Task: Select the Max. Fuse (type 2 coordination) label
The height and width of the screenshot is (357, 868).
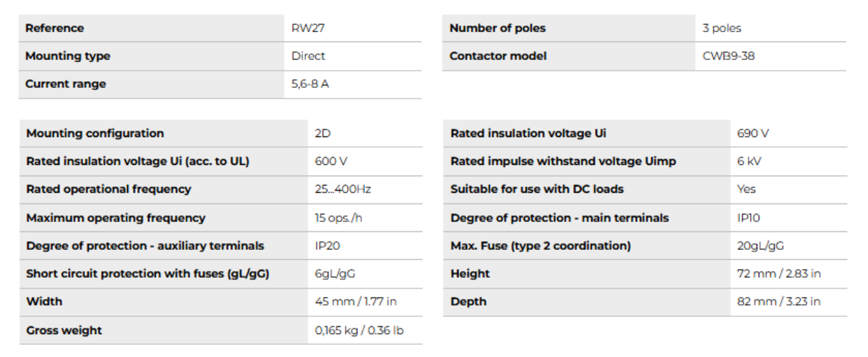Action: pos(541,246)
